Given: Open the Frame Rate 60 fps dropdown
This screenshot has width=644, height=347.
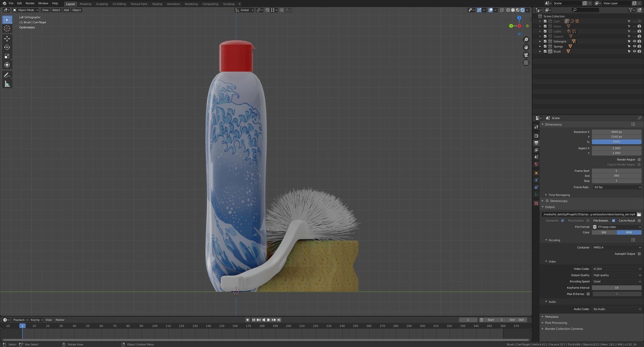Looking at the screenshot, I should tap(616, 187).
